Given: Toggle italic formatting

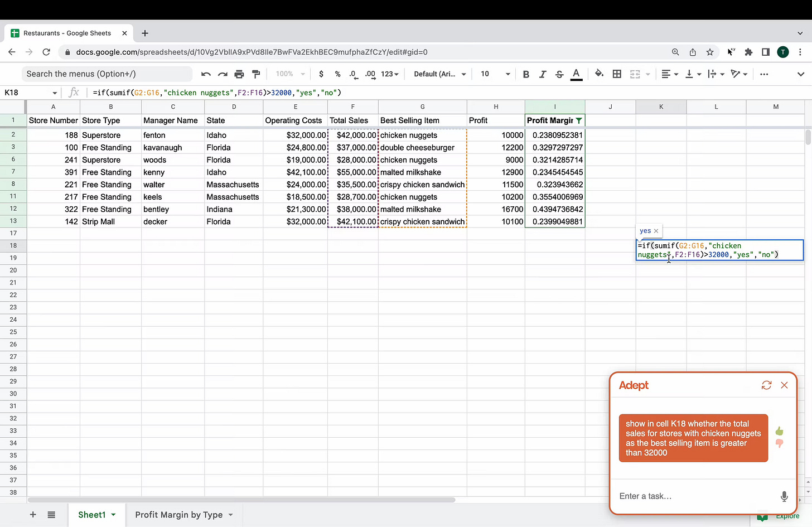Looking at the screenshot, I should pos(543,74).
